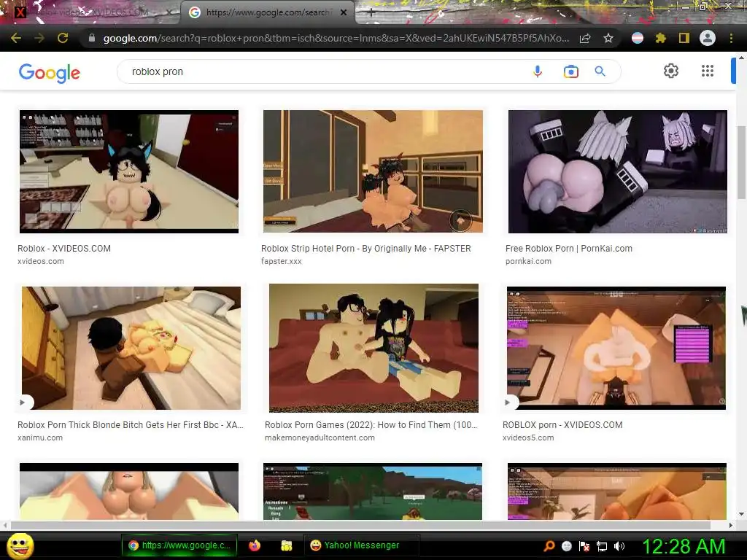Open the Google apps grid

[x=708, y=71]
